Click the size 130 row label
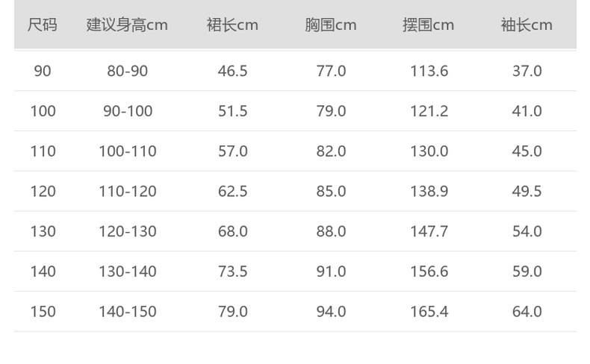Screen dimensions: 590x364 coord(43,232)
